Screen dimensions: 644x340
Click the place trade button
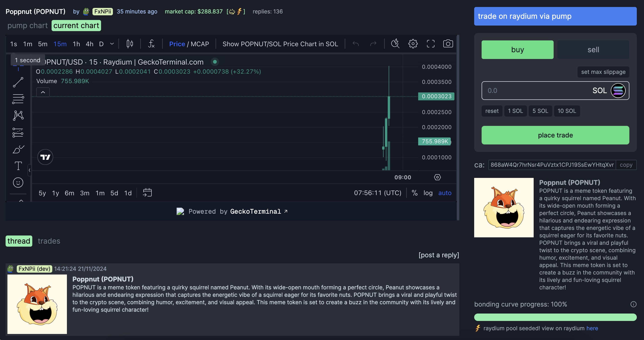[555, 135]
